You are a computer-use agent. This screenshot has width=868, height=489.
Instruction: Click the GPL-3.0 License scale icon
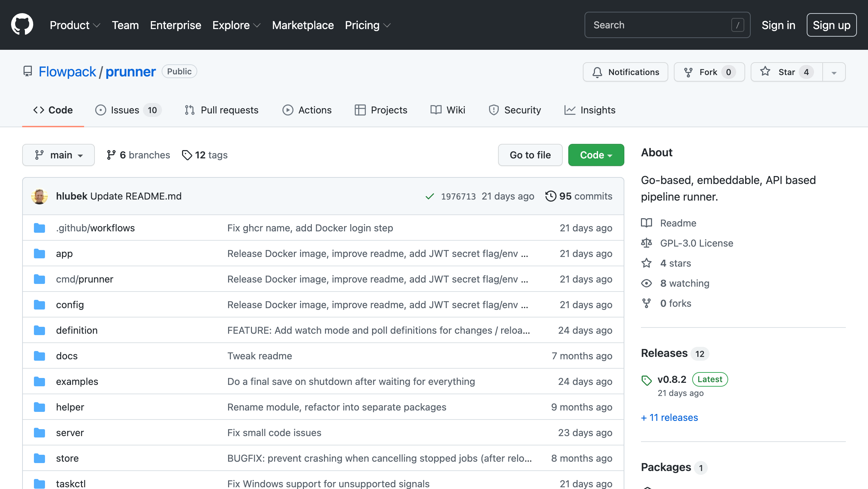[646, 243]
